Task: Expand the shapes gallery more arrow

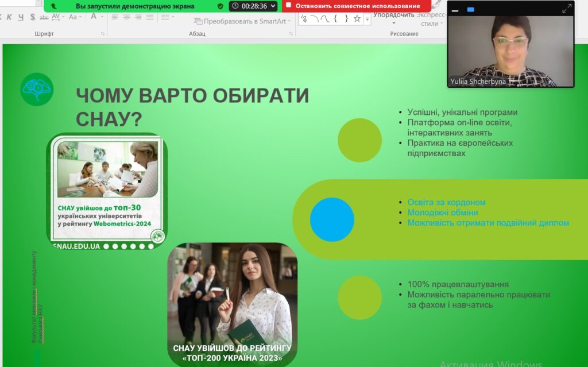Action: tap(367, 19)
